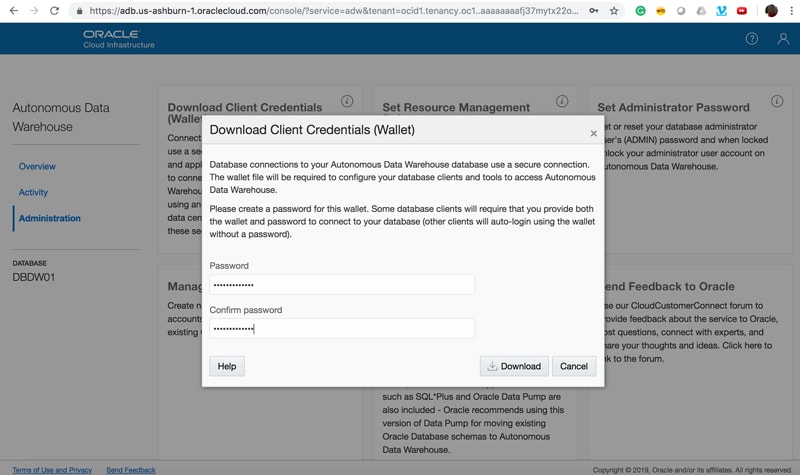The height and width of the screenshot is (475, 800).
Task: Open the saved password key icon
Action: pyautogui.click(x=594, y=11)
